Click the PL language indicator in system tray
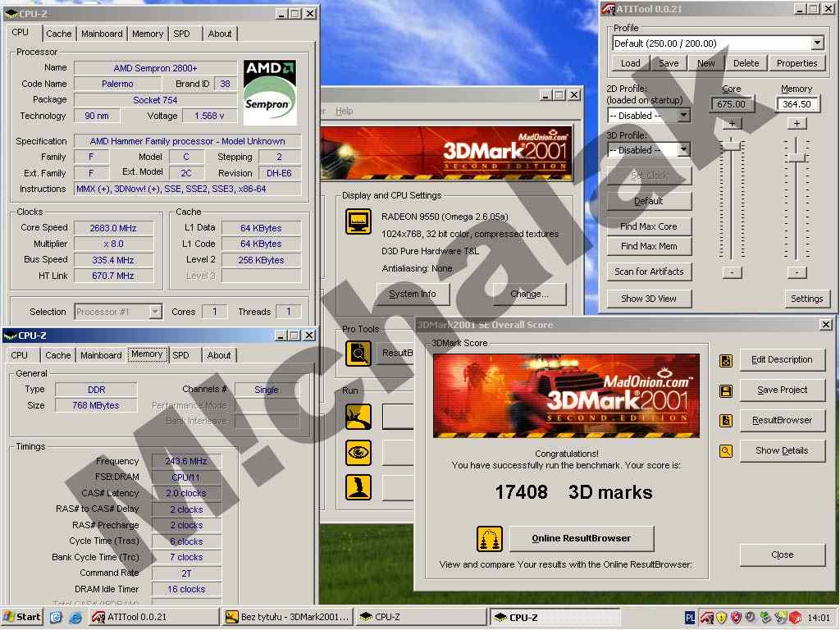Viewport: 840px width, 630px height. [x=690, y=618]
